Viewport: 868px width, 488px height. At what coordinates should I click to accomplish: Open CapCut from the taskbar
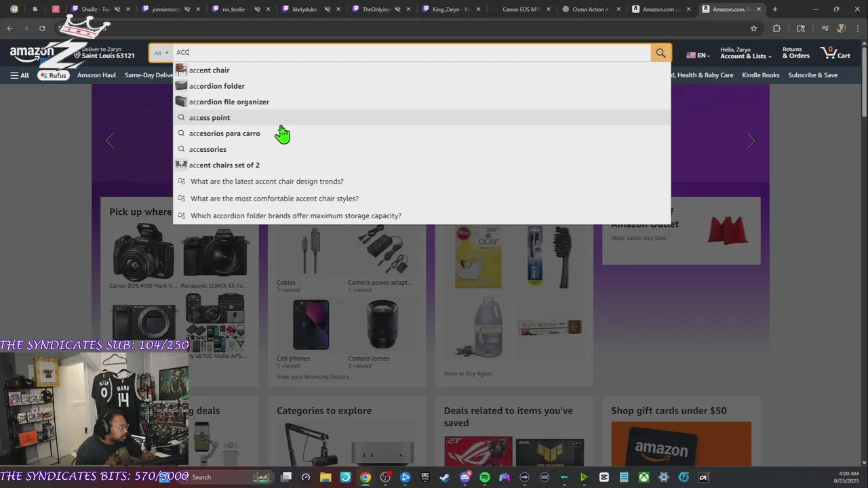[604, 477]
